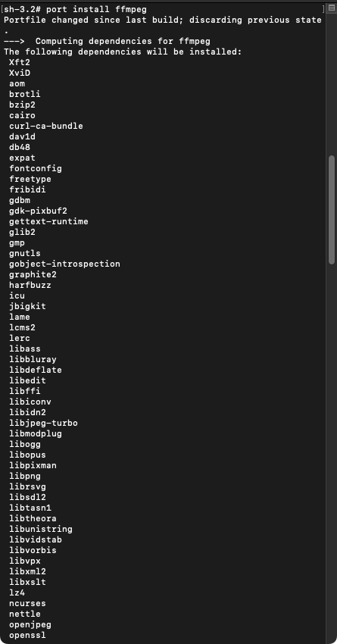Click the split pane icon in terminal corner
The image size is (337, 644).
332,8
